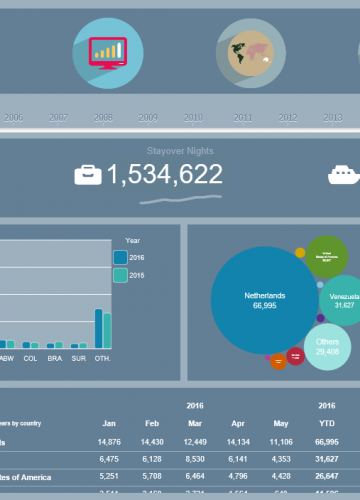This screenshot has height=500, width=360.
Task: Click the 6,475 January cell
Action: coord(109,459)
